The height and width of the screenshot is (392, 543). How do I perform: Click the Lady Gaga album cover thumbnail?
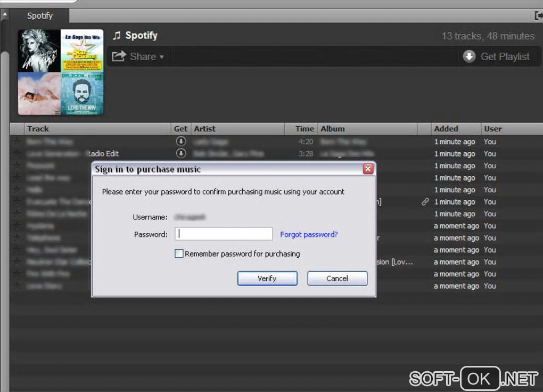pos(39,51)
